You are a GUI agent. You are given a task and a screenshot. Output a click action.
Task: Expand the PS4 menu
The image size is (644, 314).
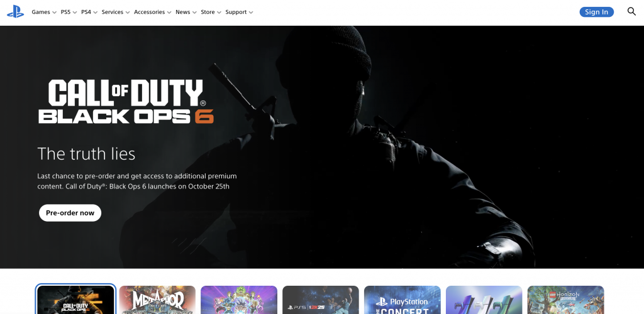[x=89, y=13]
